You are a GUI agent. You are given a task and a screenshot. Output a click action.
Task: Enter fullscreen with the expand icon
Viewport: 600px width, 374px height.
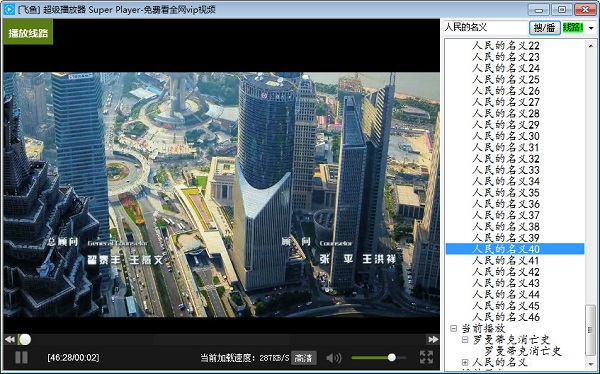click(x=426, y=357)
